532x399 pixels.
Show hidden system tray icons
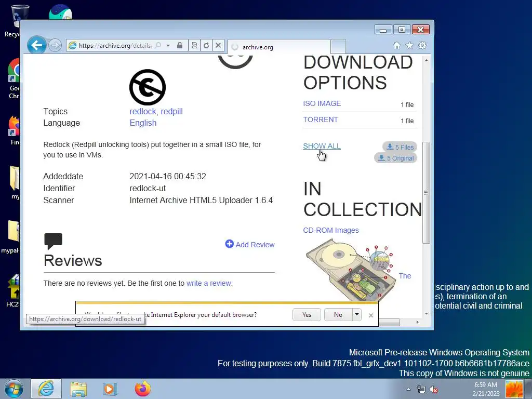pos(408,389)
